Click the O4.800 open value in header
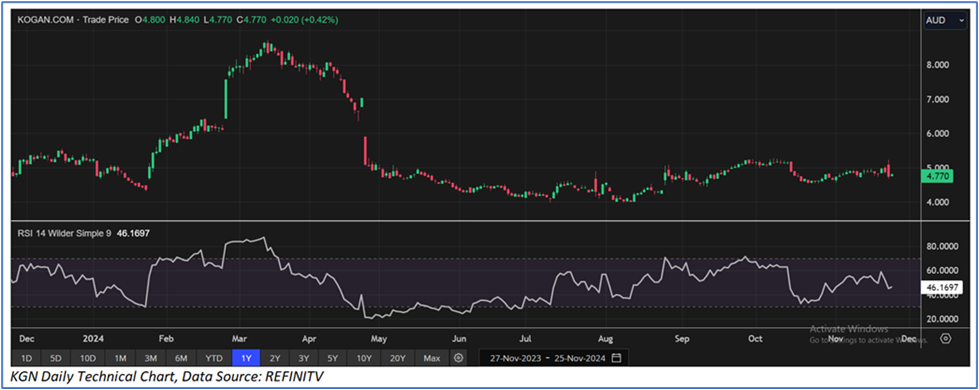This screenshot has width=979, height=390. point(149,20)
